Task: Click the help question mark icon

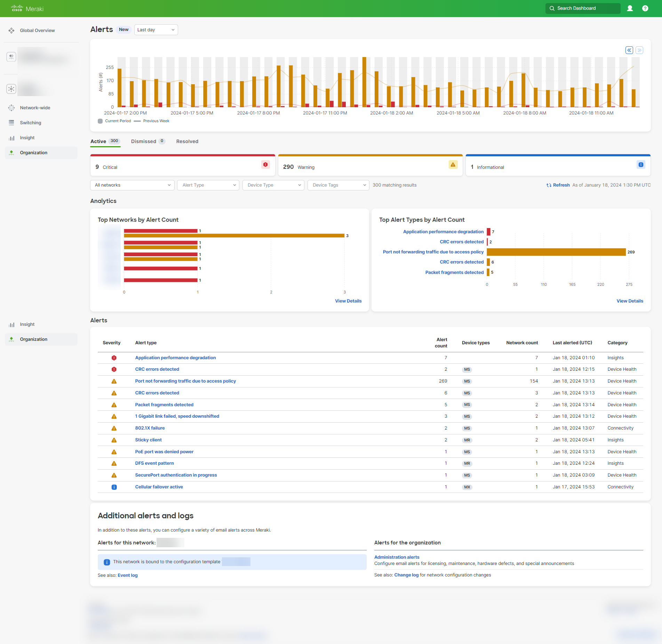Action: click(645, 8)
